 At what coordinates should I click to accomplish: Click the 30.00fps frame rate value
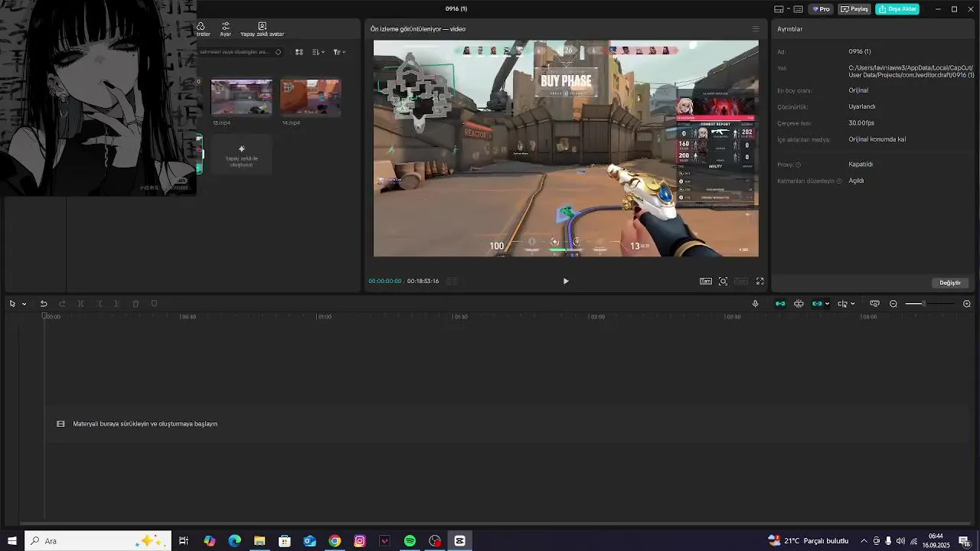[x=861, y=123]
